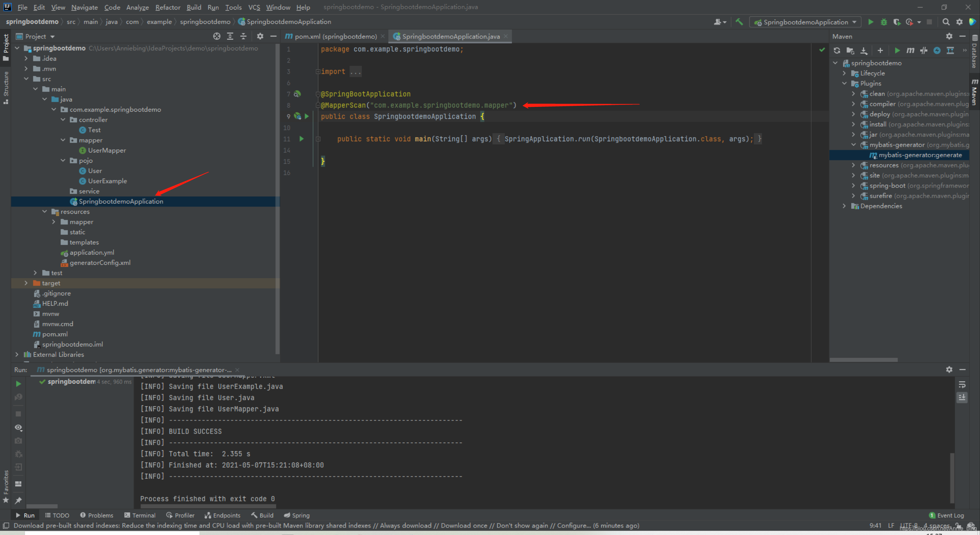Open the Refactor menu
980x535 pixels.
point(167,7)
